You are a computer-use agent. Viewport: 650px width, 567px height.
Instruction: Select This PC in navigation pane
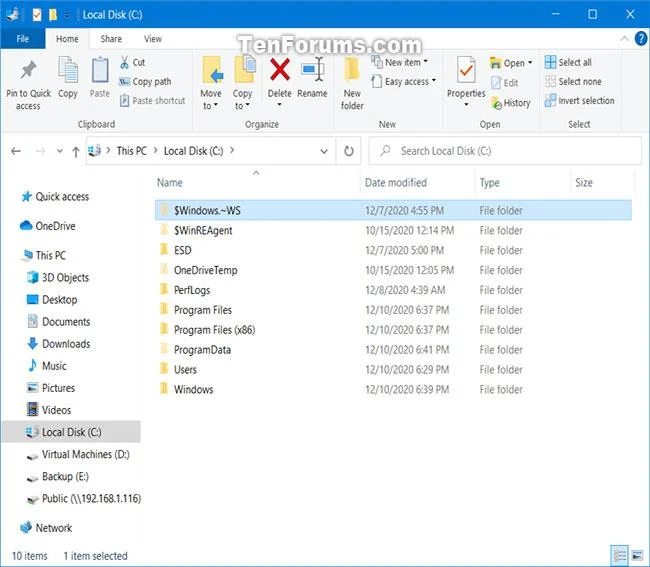coord(45,255)
